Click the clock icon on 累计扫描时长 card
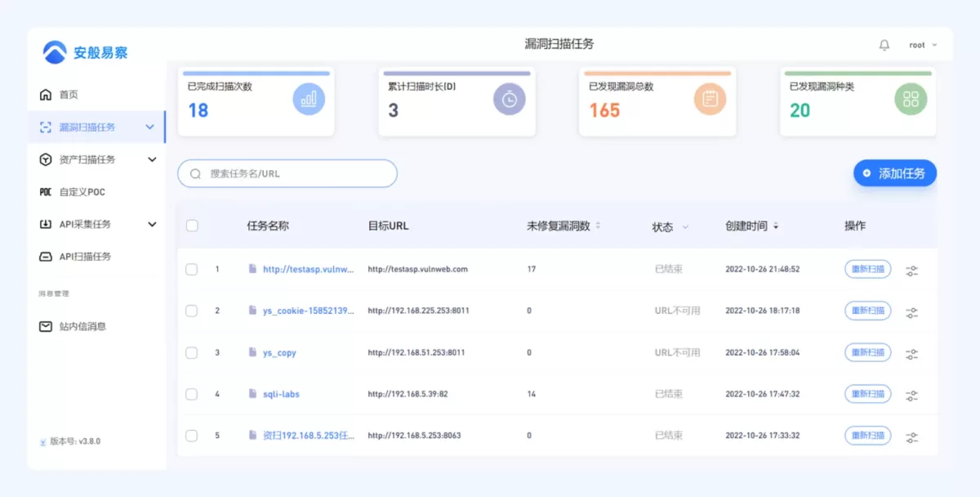The width and height of the screenshot is (980, 497). point(510,99)
